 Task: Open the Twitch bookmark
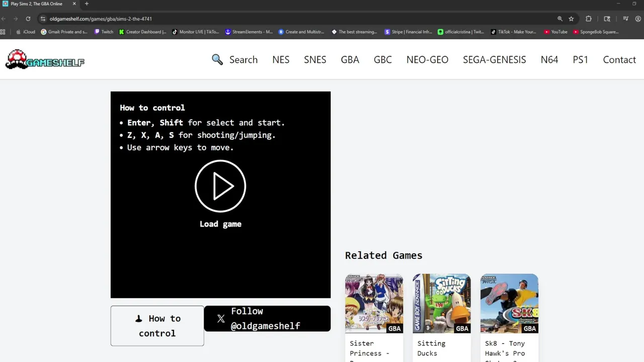(x=104, y=32)
